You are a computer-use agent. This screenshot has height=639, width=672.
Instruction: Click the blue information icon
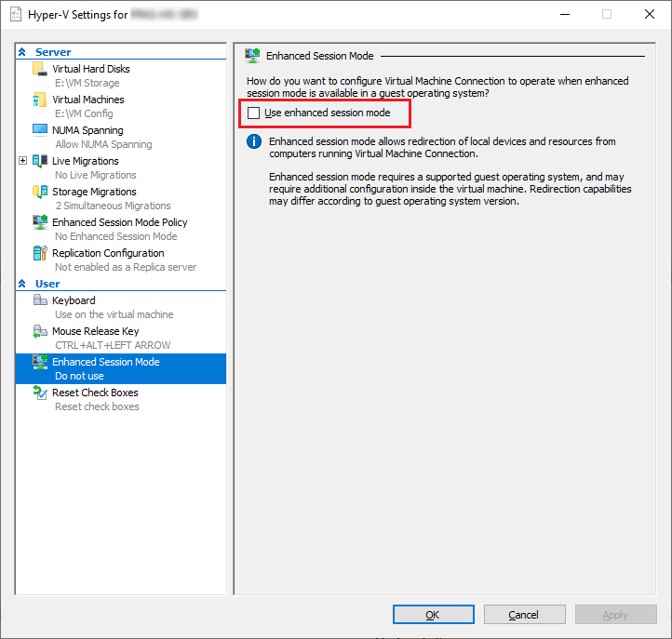tap(254, 141)
